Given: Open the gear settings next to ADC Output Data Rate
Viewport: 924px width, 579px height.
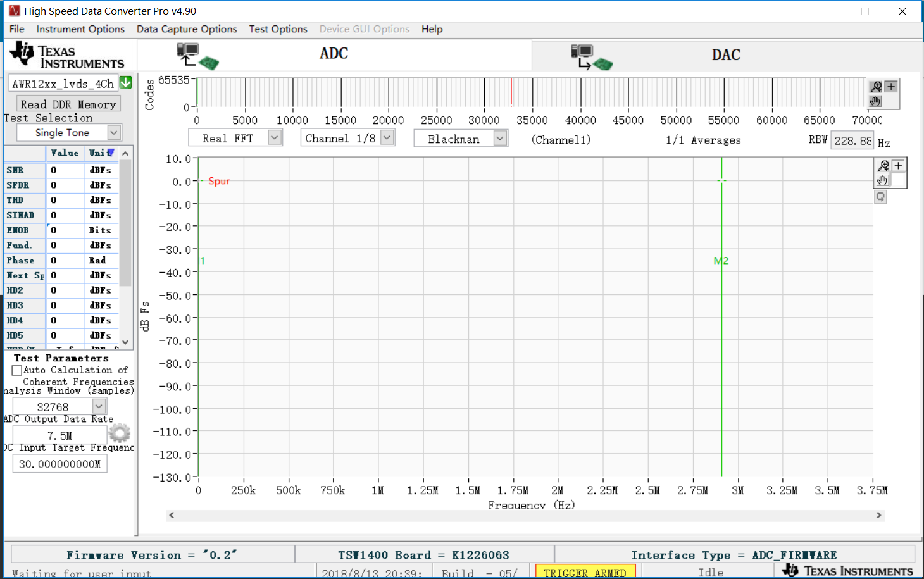Looking at the screenshot, I should pyautogui.click(x=119, y=434).
